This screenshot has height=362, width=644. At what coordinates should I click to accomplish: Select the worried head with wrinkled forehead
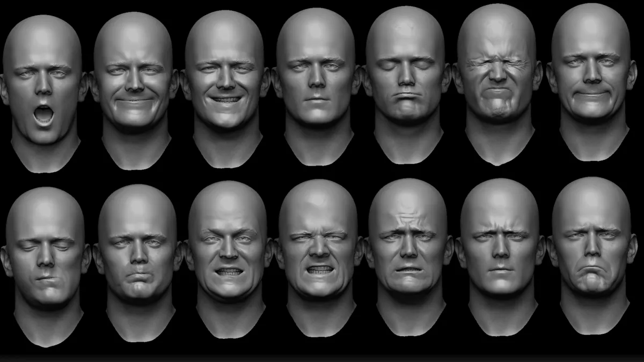(x=409, y=257)
